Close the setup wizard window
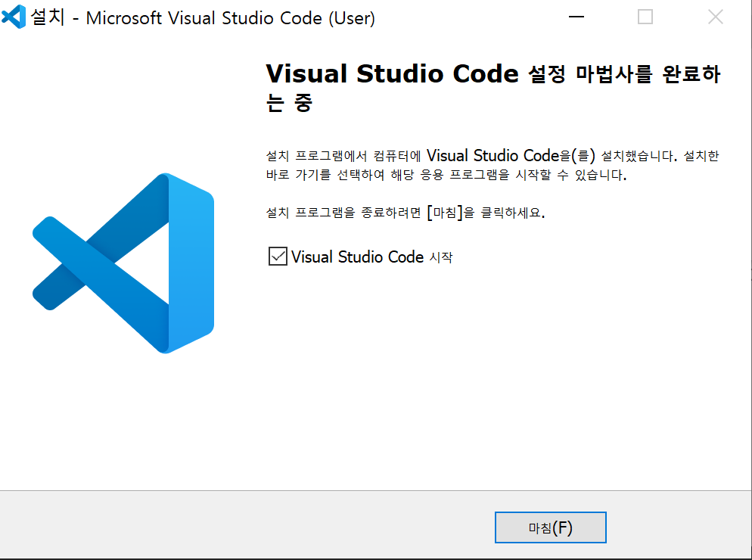Image resolution: width=752 pixels, height=560 pixels. pyautogui.click(x=716, y=17)
